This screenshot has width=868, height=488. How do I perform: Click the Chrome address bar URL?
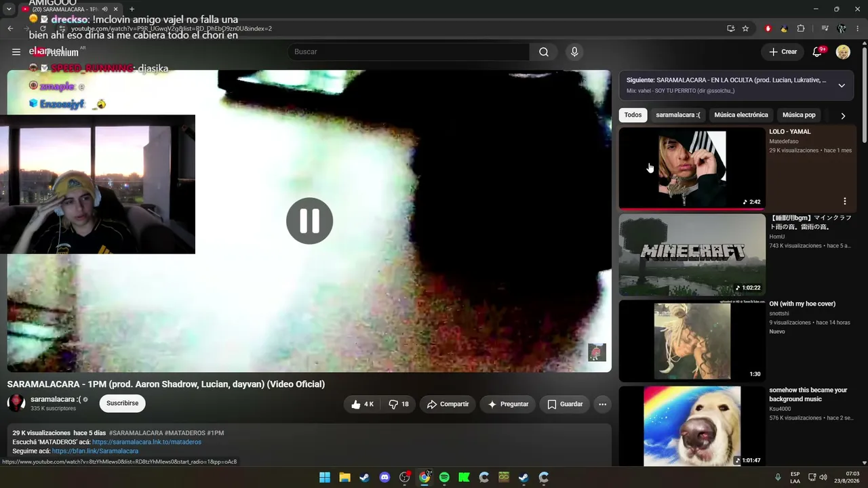pyautogui.click(x=172, y=28)
